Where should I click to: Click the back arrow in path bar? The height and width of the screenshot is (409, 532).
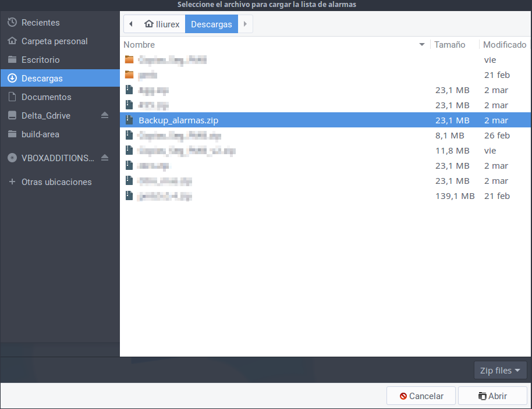point(131,24)
